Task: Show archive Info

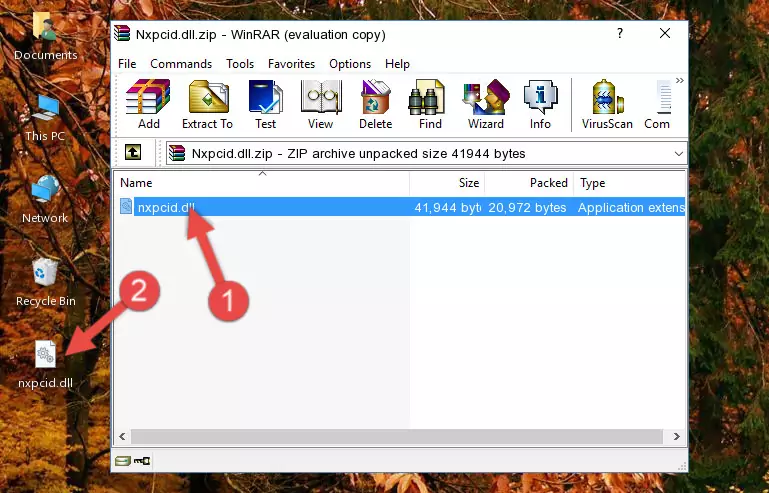Action: (540, 104)
